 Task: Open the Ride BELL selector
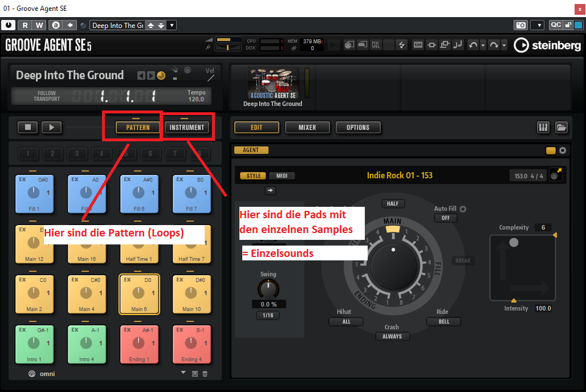pos(443,322)
